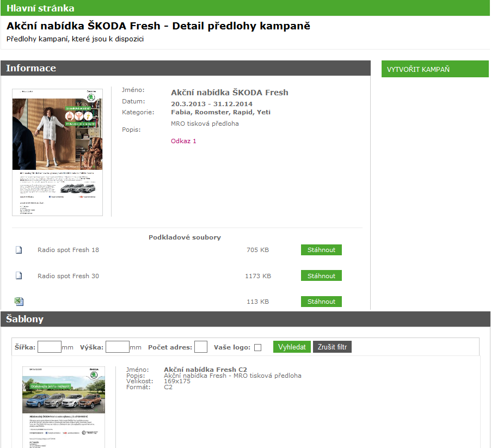491x448 pixels.
Task: Click the Šablony section header
Action: point(245,319)
